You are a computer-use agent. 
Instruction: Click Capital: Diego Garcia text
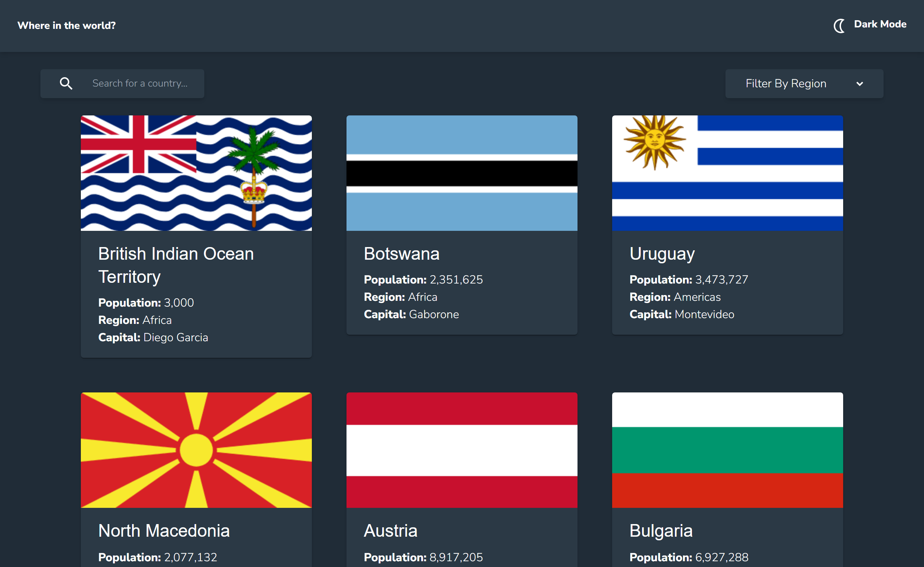(153, 338)
